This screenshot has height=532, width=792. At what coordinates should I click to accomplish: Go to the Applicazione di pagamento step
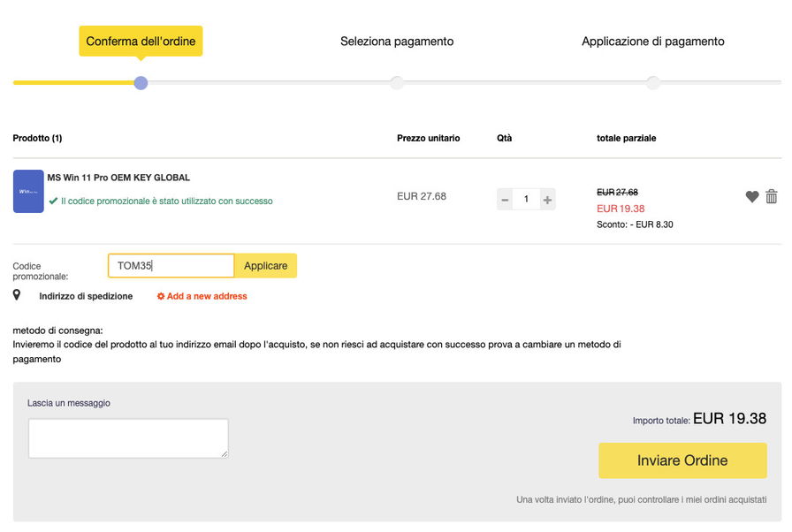point(652,42)
